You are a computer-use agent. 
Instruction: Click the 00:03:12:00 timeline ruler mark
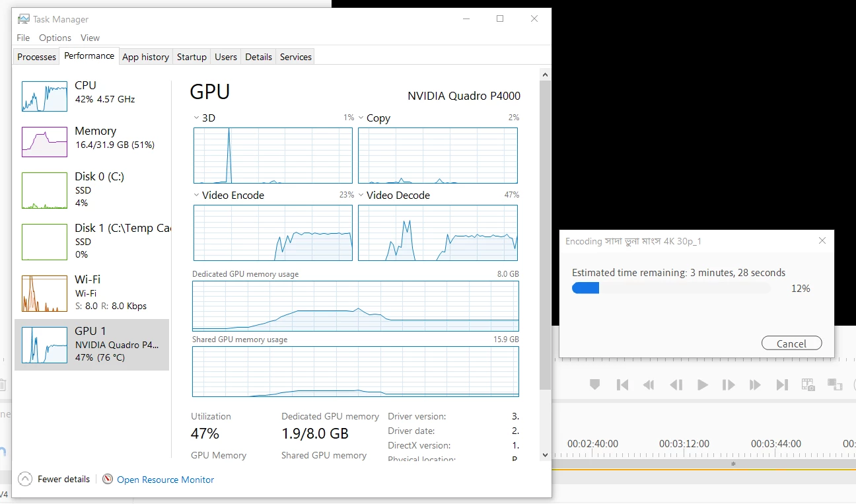coord(684,444)
